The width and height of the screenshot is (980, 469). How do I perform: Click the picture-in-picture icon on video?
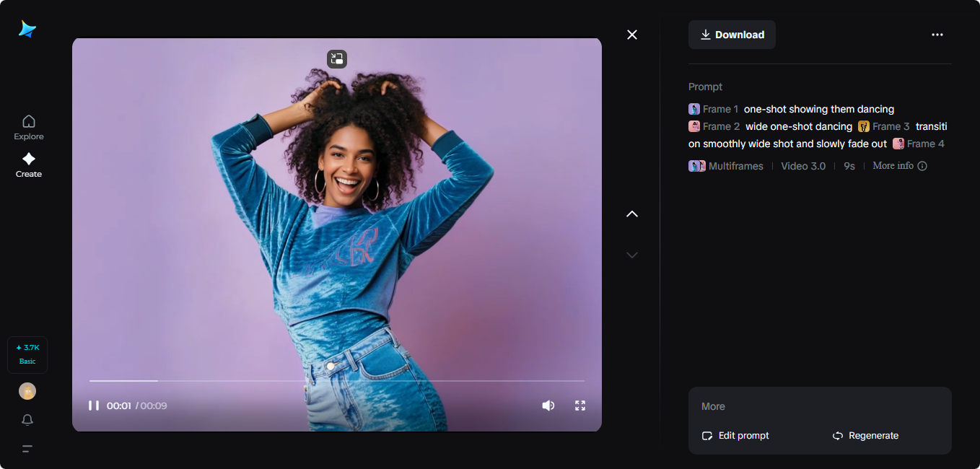[x=337, y=59]
